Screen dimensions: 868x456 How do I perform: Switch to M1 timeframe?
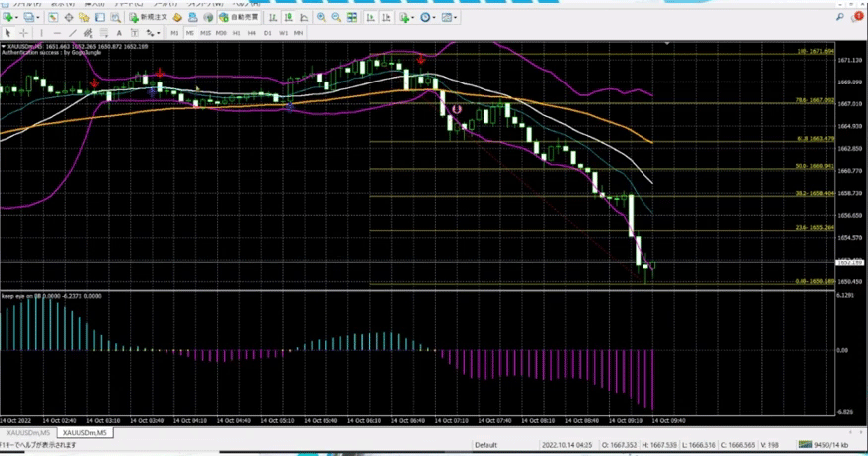(174, 33)
